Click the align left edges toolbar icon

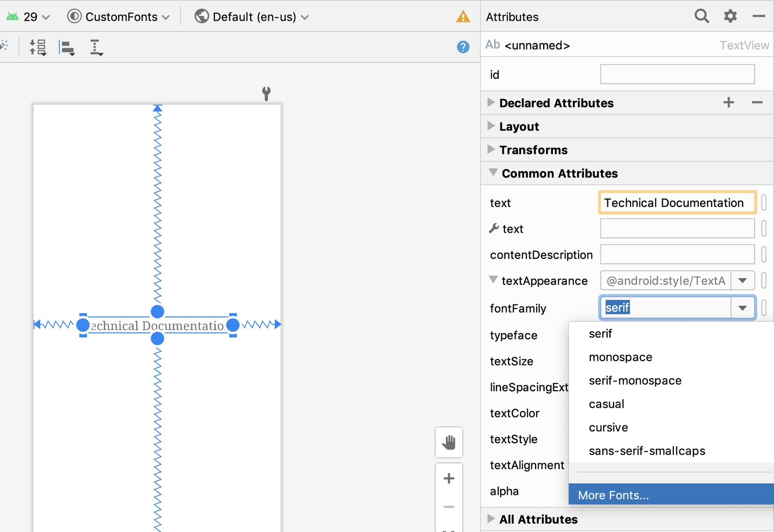pyautogui.click(x=67, y=47)
